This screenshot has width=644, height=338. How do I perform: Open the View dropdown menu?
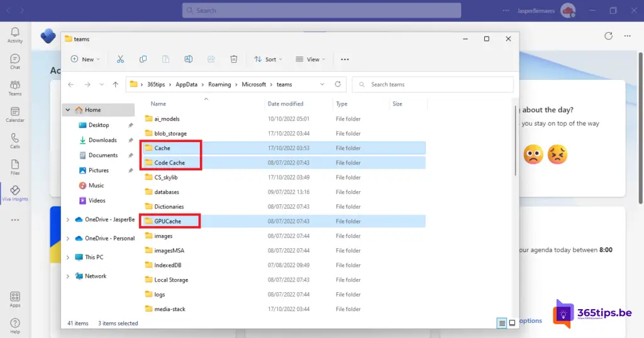(x=311, y=60)
